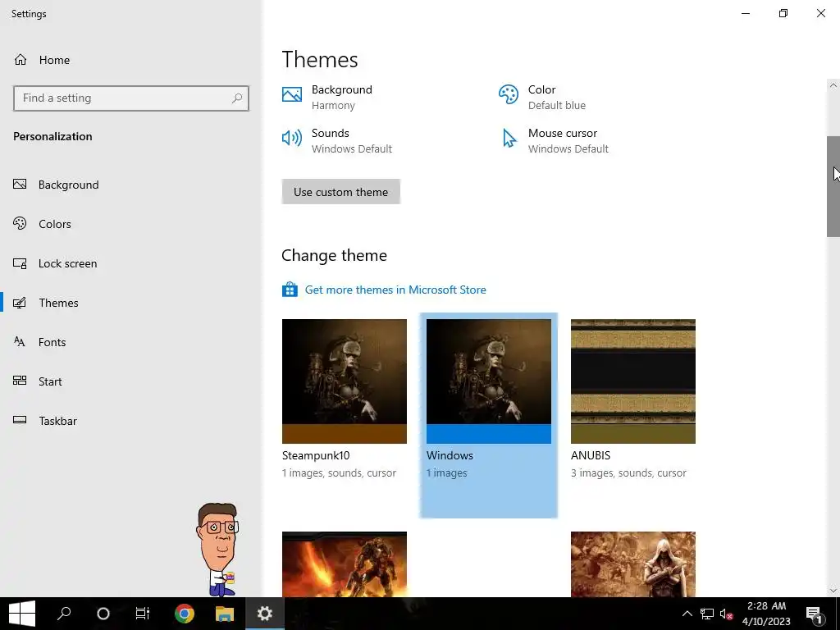Screen dimensions: 840x630
Task: Open Lock screen settings page
Action: coord(67,263)
